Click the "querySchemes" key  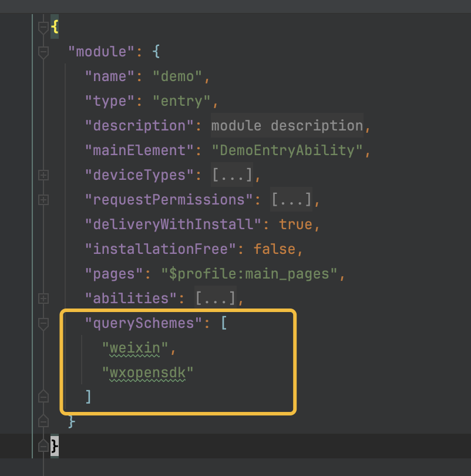[143, 323]
